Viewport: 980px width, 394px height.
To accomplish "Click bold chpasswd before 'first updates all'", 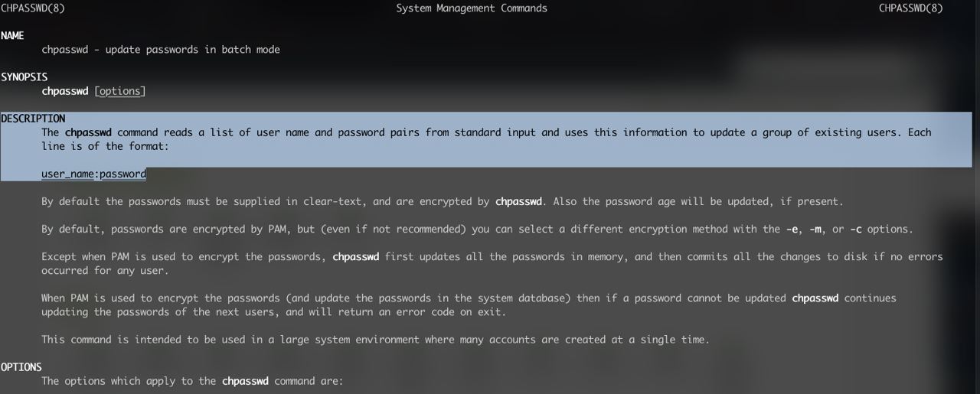I will coord(356,257).
